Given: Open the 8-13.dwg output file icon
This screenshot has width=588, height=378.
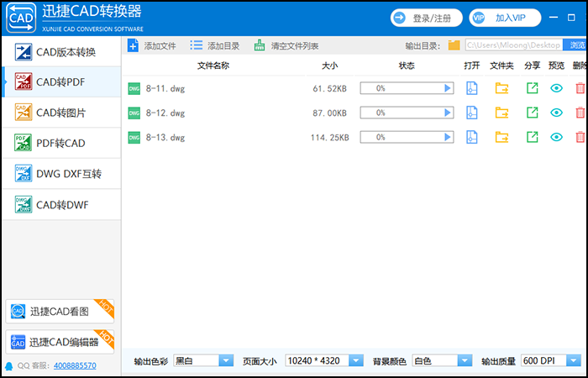Looking at the screenshot, I should click(472, 137).
